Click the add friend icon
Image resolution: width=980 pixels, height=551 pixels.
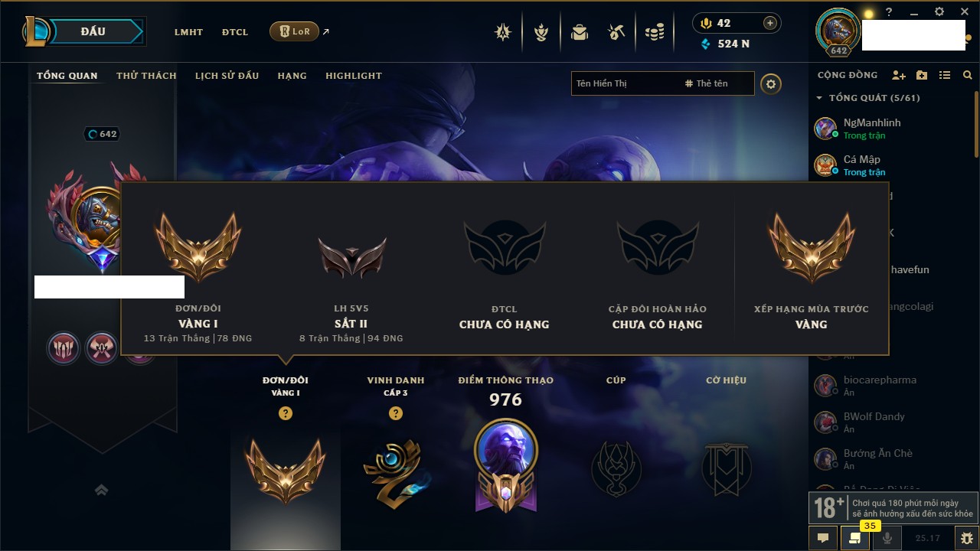click(899, 76)
